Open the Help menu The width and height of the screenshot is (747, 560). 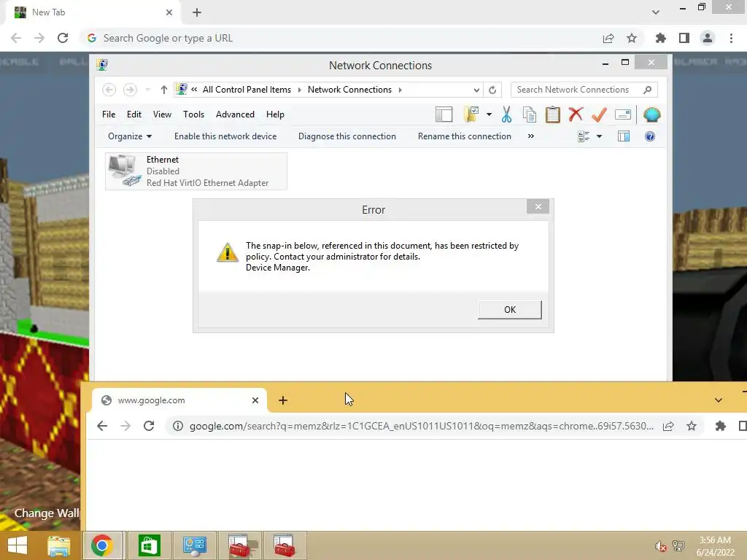(x=275, y=114)
